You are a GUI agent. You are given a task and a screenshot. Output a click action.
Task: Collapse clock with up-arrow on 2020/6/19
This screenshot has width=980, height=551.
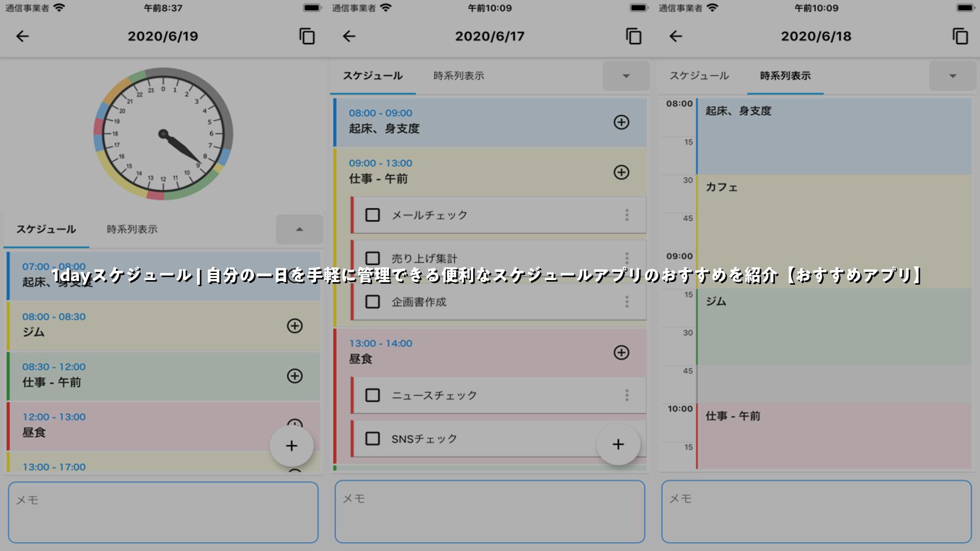300,230
